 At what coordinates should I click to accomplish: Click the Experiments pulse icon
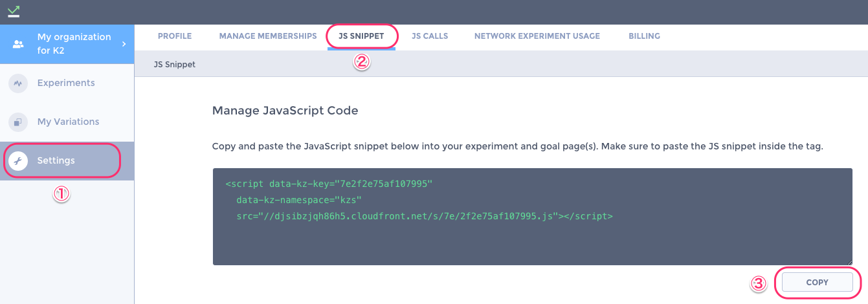click(x=18, y=83)
